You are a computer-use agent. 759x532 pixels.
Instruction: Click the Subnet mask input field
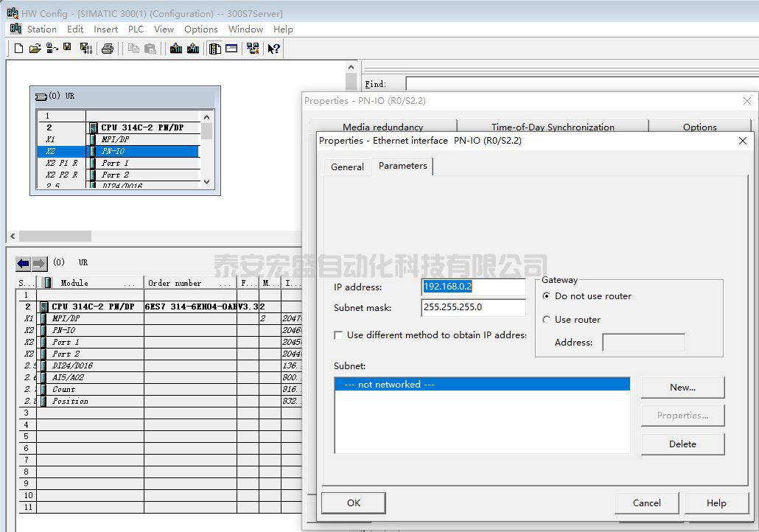coord(473,308)
